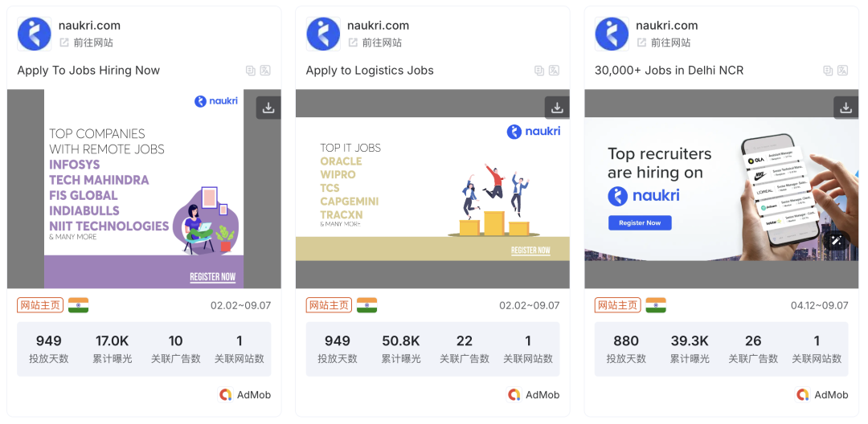Translate the 'Apply to Logistics Jobs' title
The width and height of the screenshot is (868, 424).
coord(554,71)
